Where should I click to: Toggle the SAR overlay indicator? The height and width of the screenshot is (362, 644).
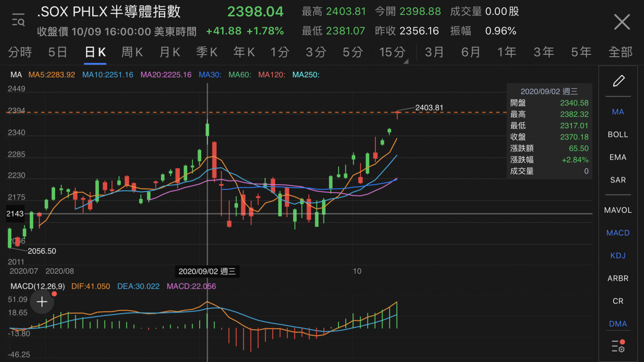coord(618,180)
